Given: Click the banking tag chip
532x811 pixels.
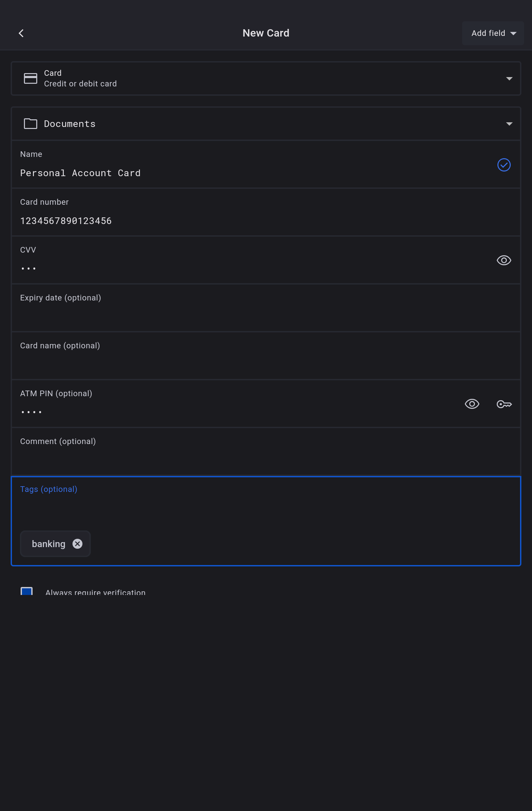Looking at the screenshot, I should pos(49,544).
